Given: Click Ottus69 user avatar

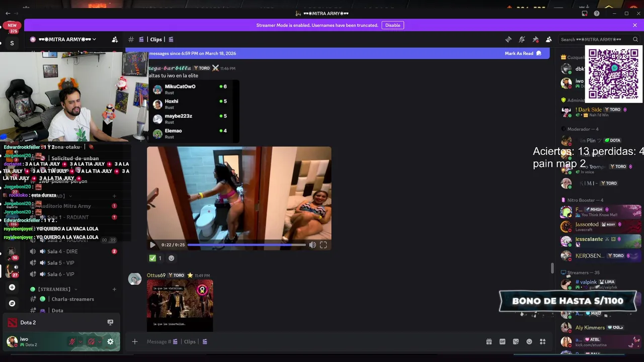Looking at the screenshot, I should [x=135, y=279].
